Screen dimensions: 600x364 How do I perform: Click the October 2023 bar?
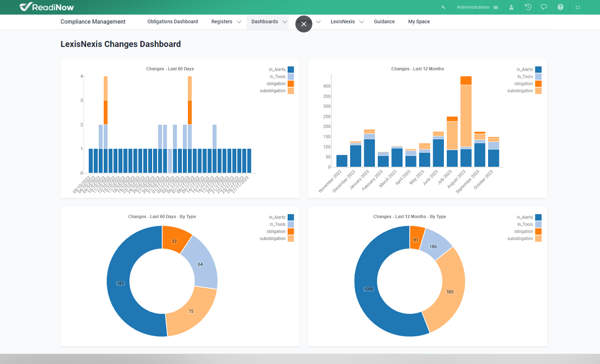point(493,152)
